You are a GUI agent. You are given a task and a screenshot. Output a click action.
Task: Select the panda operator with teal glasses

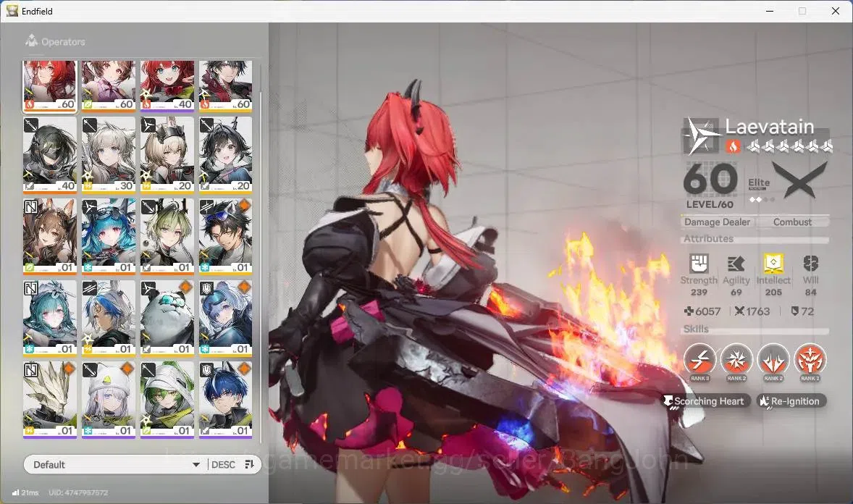pyautogui.click(x=167, y=319)
